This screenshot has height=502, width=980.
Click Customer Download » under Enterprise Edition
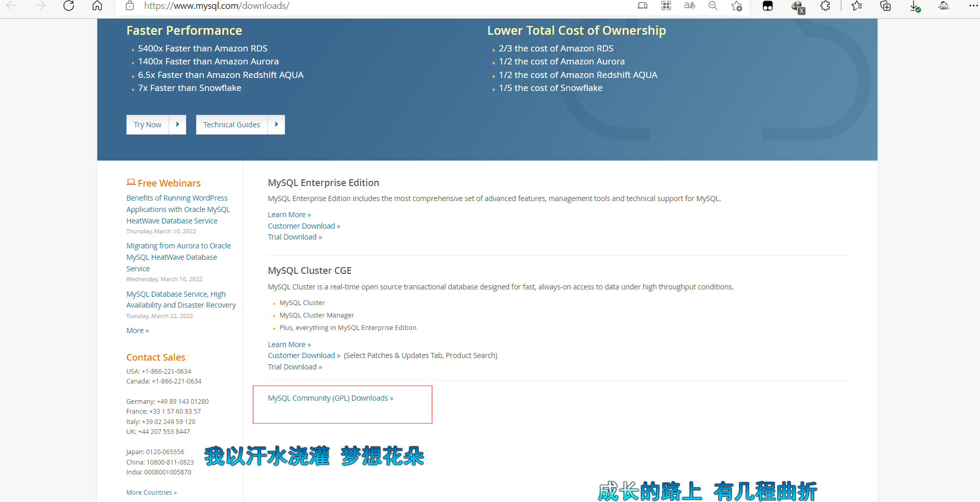(x=304, y=226)
